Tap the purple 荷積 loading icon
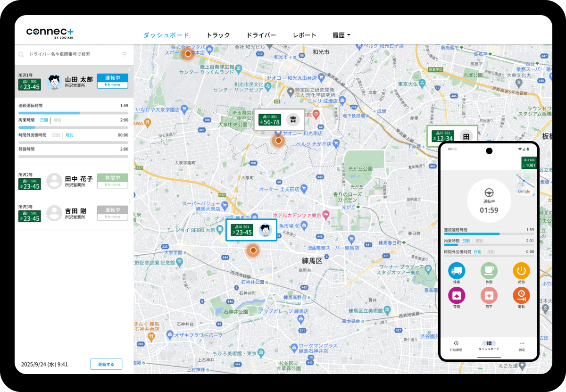 pyautogui.click(x=456, y=295)
